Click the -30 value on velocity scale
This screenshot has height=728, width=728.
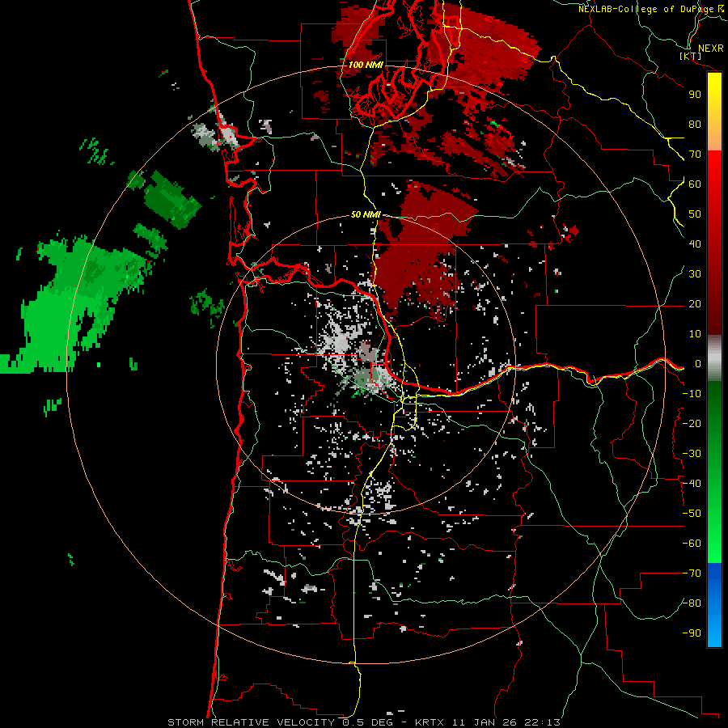(x=692, y=454)
